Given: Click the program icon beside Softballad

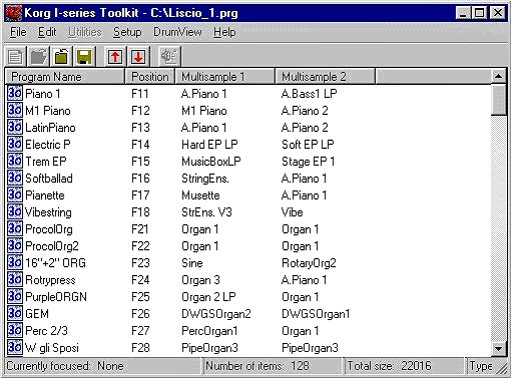Looking at the screenshot, I should point(15,178).
